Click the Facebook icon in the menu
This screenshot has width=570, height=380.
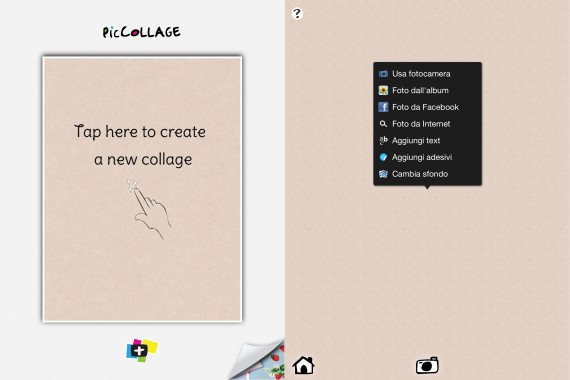click(383, 107)
